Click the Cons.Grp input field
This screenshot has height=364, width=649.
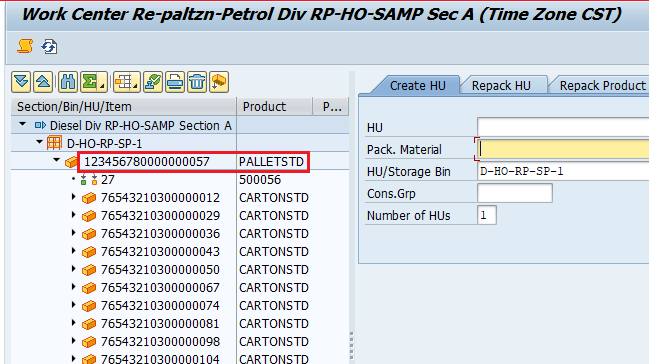point(514,193)
